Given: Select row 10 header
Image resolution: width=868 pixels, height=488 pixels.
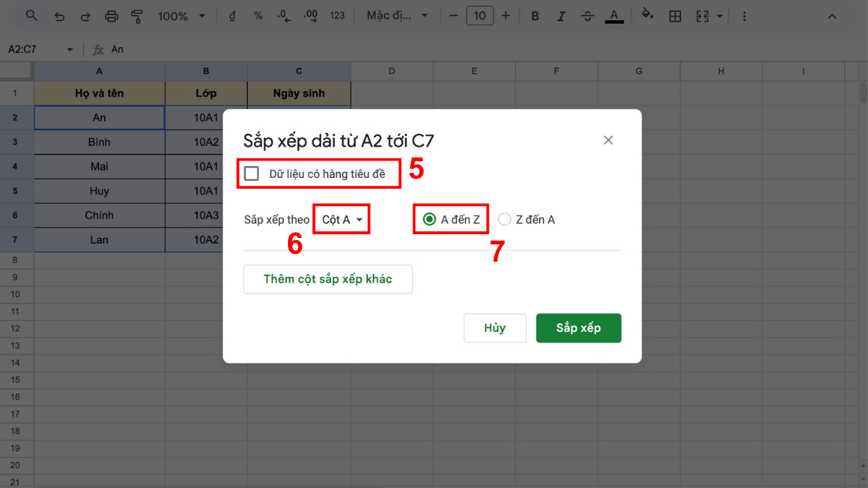Looking at the screenshot, I should click(x=16, y=294).
